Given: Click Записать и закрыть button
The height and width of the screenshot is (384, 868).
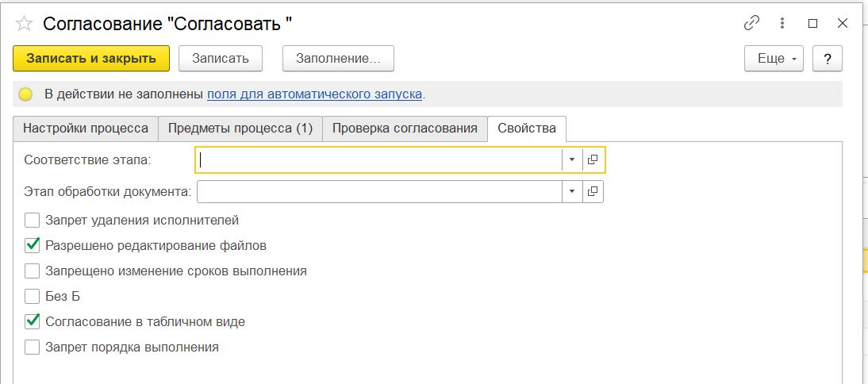Looking at the screenshot, I should tap(91, 59).
